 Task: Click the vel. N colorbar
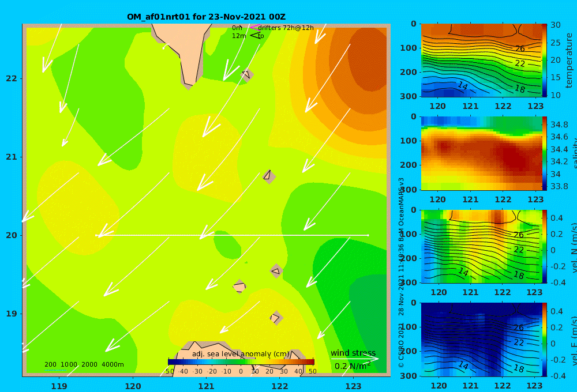545,246
